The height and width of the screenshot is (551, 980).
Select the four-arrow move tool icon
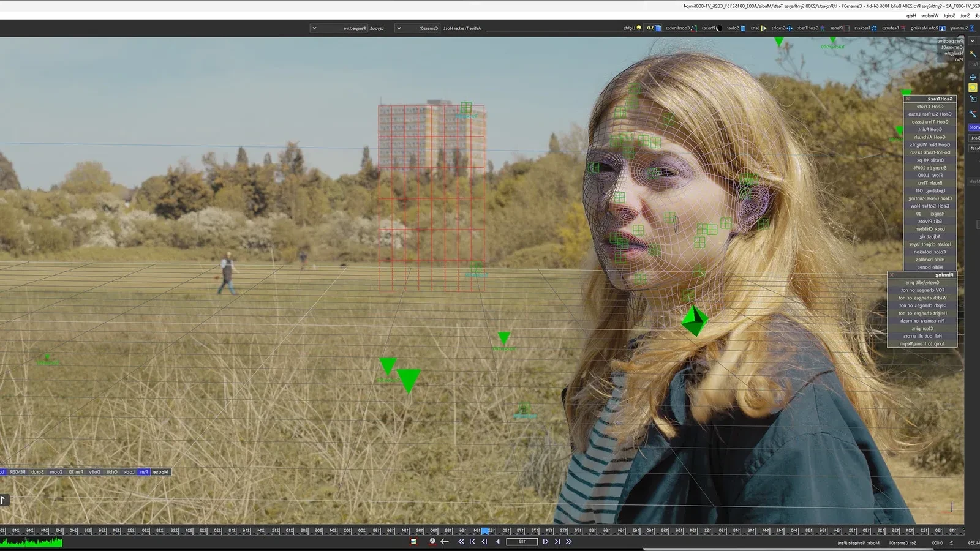click(x=973, y=77)
